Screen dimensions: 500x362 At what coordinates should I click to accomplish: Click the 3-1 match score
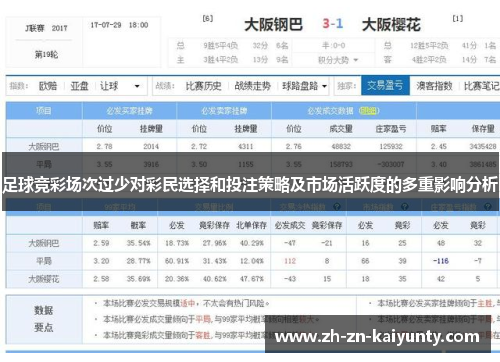(332, 24)
